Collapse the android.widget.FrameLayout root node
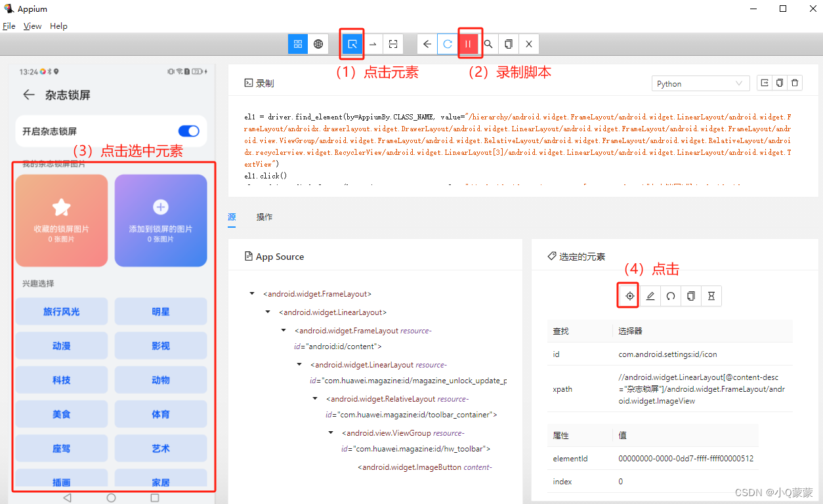823x504 pixels. click(252, 293)
